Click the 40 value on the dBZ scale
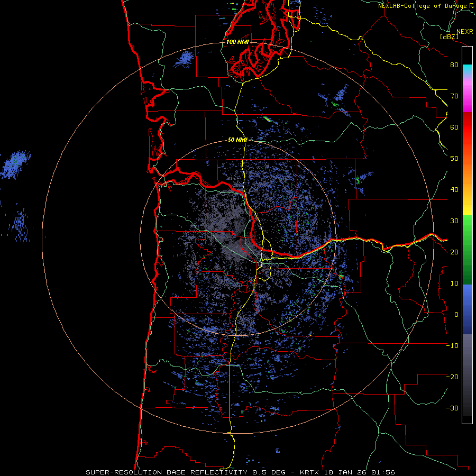The height and width of the screenshot is (476, 476). (454, 190)
